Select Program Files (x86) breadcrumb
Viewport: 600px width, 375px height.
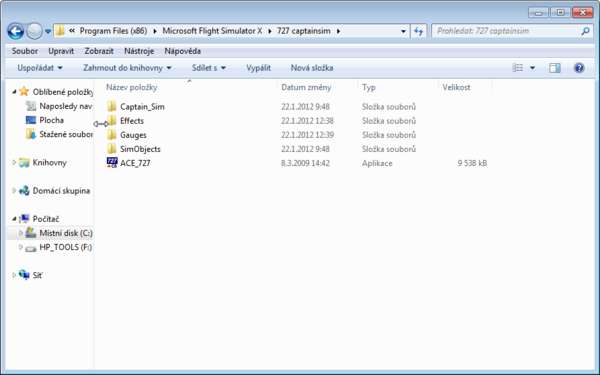113,31
